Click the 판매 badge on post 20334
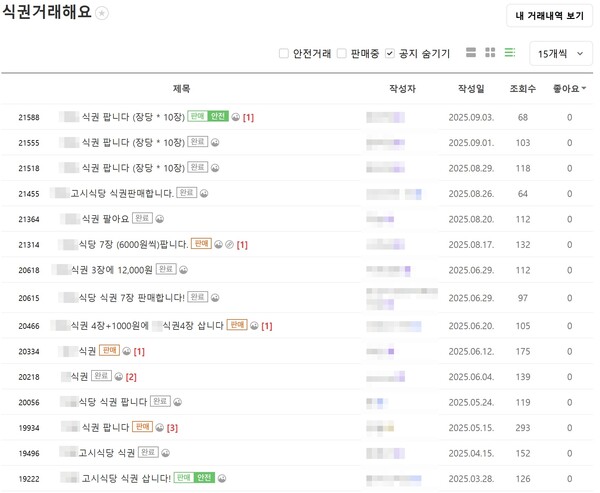Image resolution: width=600 pixels, height=493 pixels. coord(109,350)
